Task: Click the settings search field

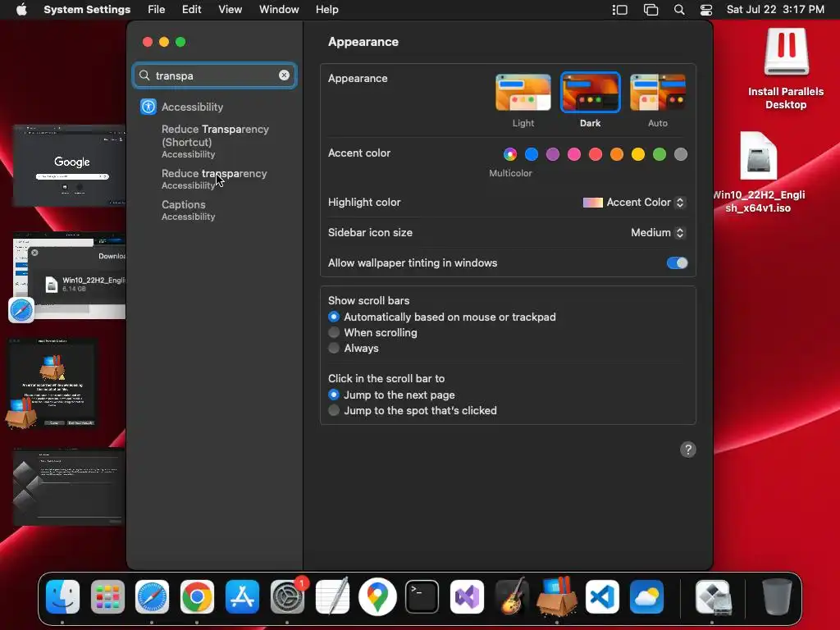Action: 214,75
